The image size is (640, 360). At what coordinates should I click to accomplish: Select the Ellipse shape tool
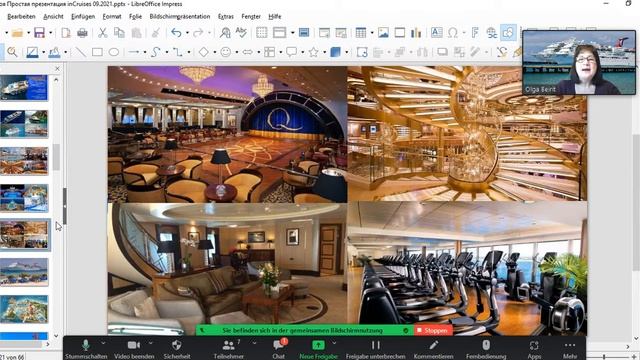(x=114, y=52)
